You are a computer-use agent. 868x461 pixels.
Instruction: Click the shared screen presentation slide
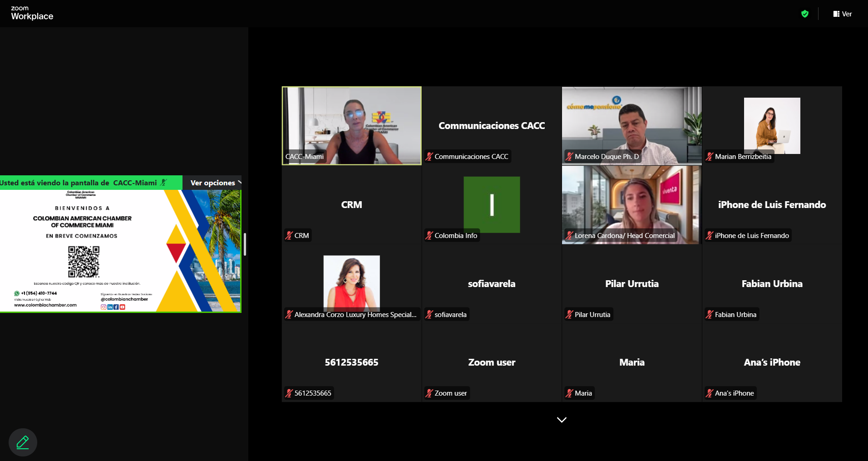point(120,251)
